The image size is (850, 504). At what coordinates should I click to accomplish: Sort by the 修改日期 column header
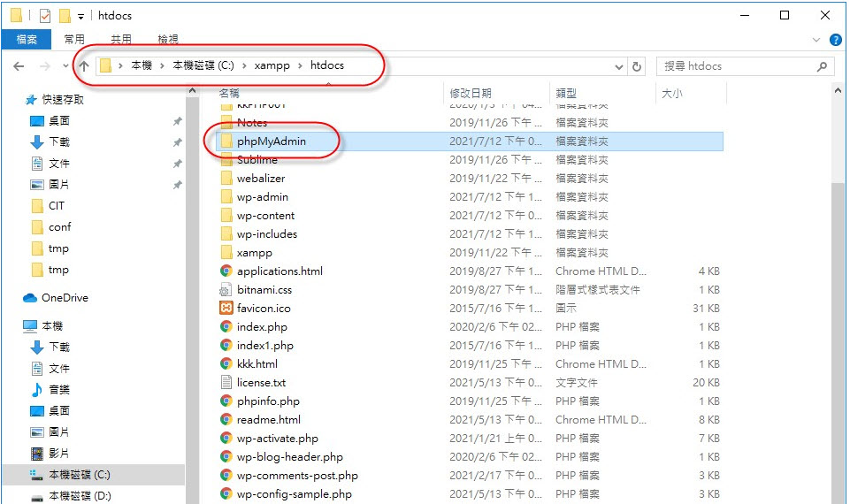tap(471, 93)
